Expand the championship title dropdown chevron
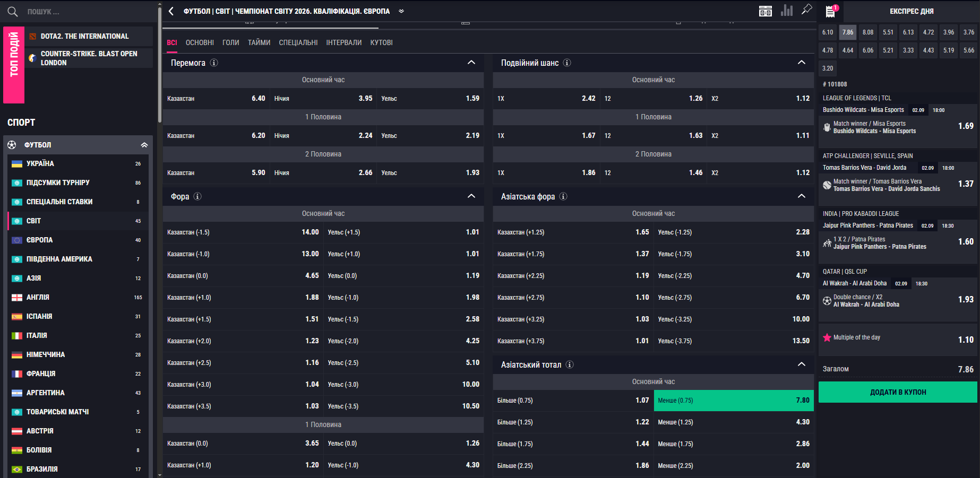Image resolution: width=980 pixels, height=478 pixels. pyautogui.click(x=401, y=11)
